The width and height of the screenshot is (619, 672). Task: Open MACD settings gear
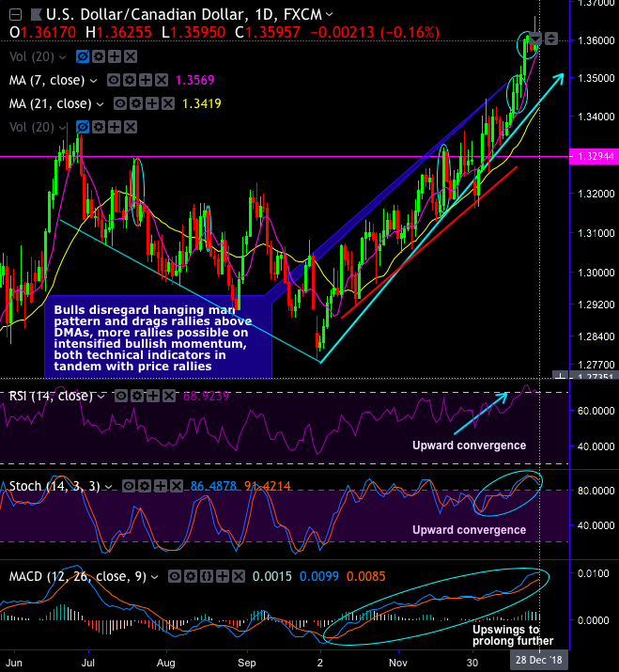(x=191, y=576)
